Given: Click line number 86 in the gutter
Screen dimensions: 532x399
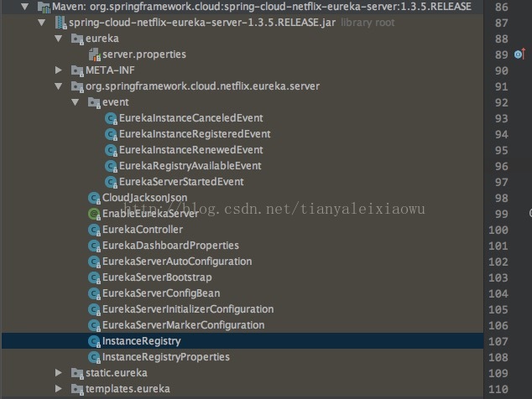Looking at the screenshot, I should pyautogui.click(x=502, y=7).
